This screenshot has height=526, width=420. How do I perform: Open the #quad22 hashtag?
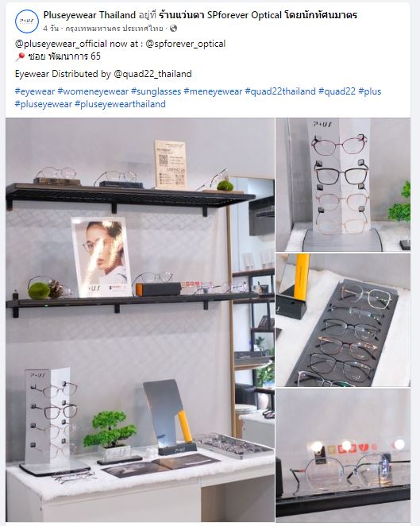point(337,91)
